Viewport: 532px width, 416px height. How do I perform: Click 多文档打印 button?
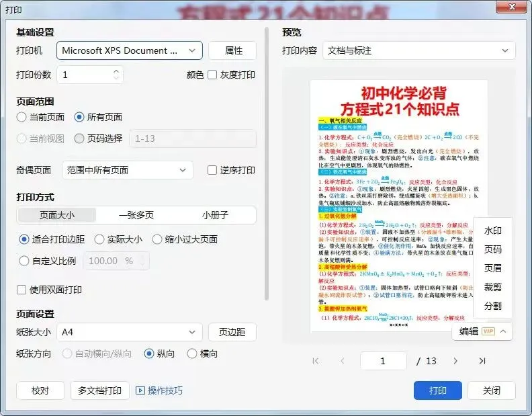tap(99, 390)
